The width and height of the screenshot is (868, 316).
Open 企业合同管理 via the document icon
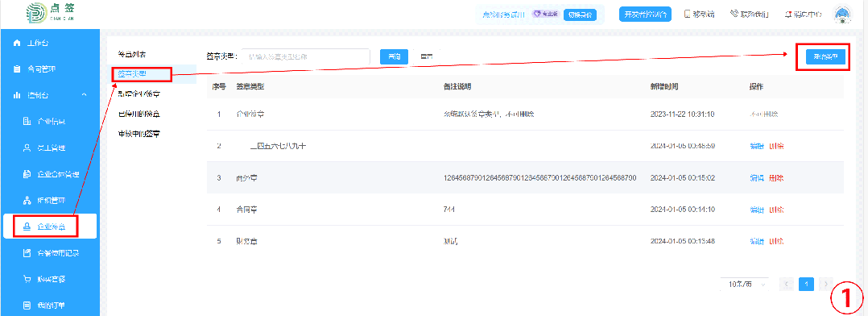click(27, 174)
